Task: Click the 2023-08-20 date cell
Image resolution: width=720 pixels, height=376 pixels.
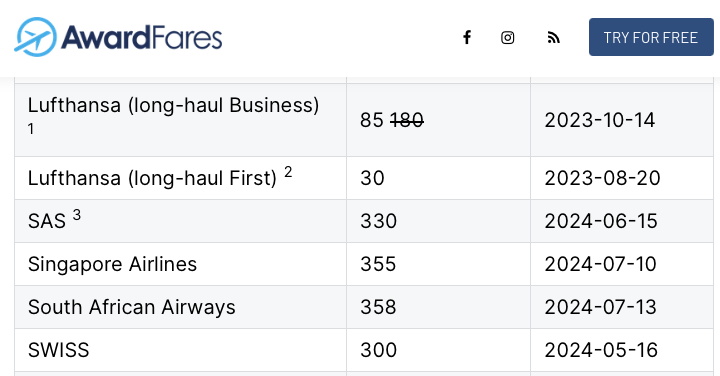Action: pos(622,178)
